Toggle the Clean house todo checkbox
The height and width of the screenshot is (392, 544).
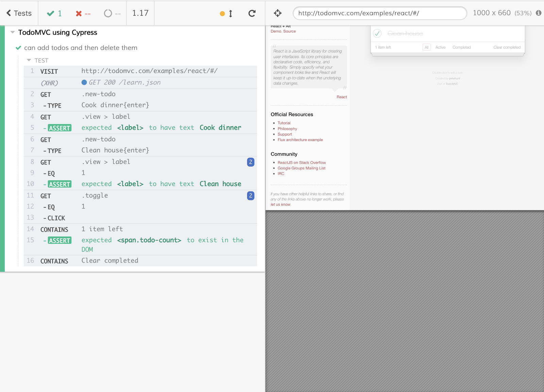pyautogui.click(x=377, y=34)
